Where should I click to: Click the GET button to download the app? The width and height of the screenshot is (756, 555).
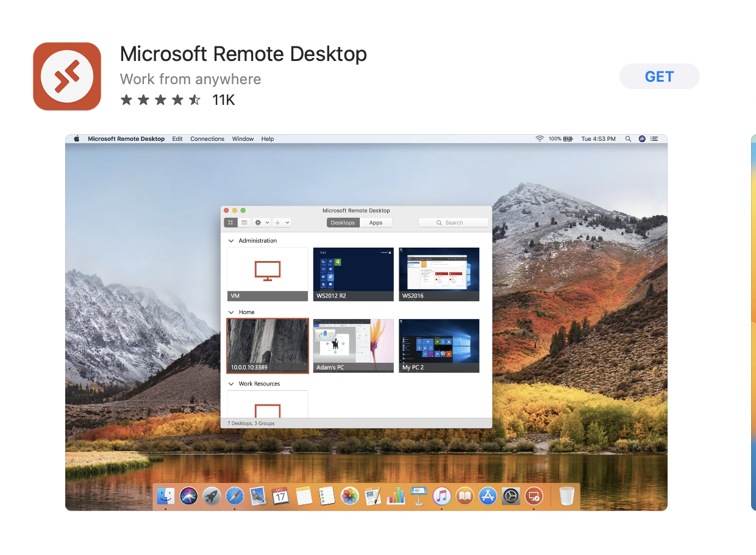pos(660,76)
